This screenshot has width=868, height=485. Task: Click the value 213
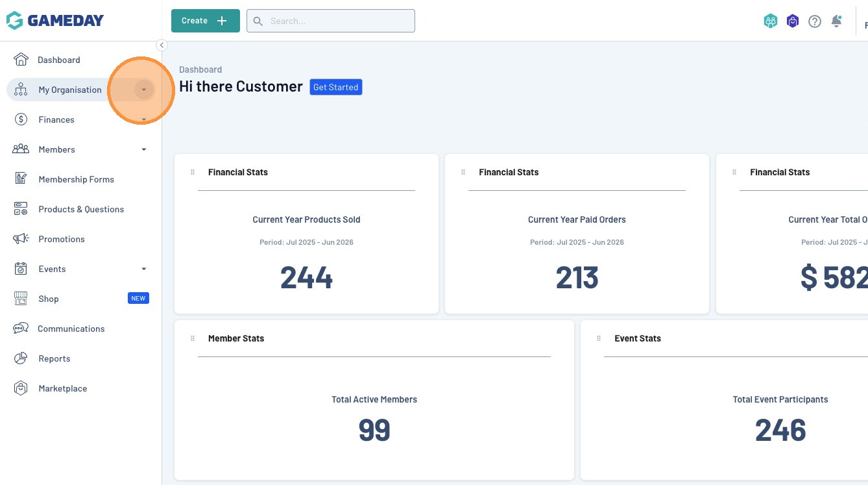[577, 278]
